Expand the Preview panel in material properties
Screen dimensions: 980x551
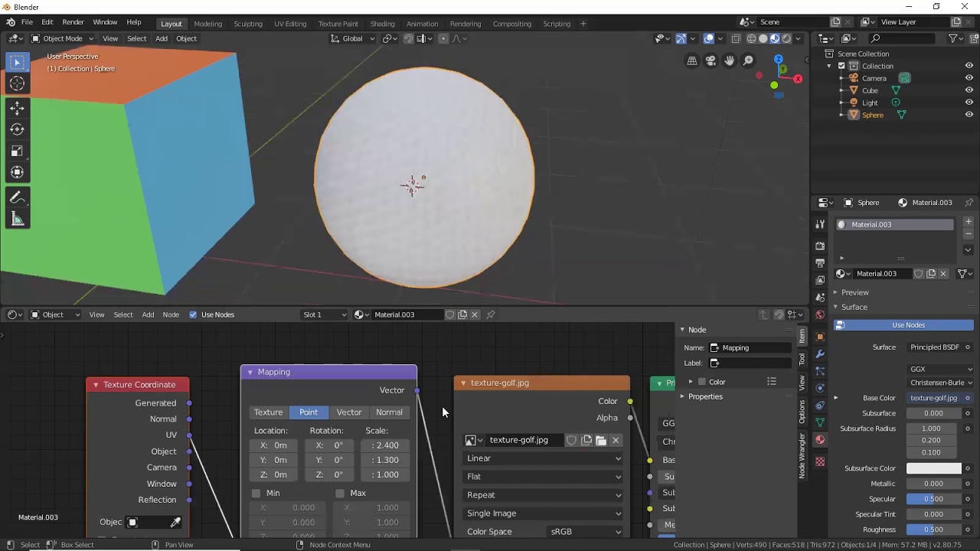click(x=854, y=292)
